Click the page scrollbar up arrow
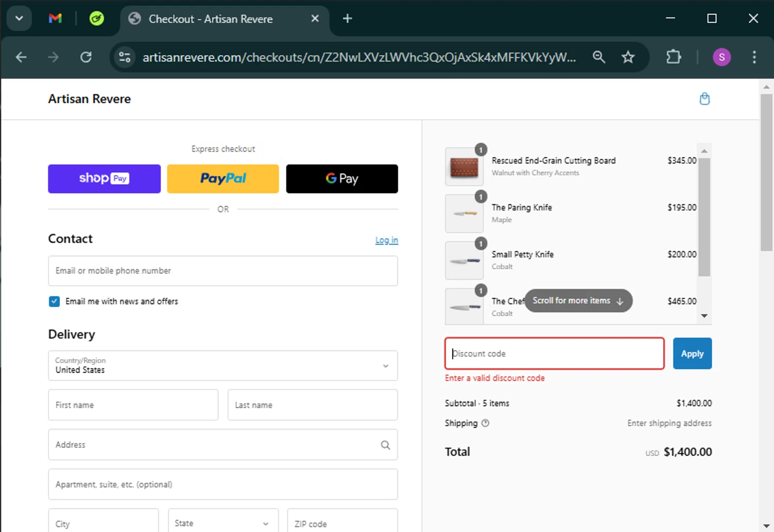 pyautogui.click(x=766, y=87)
